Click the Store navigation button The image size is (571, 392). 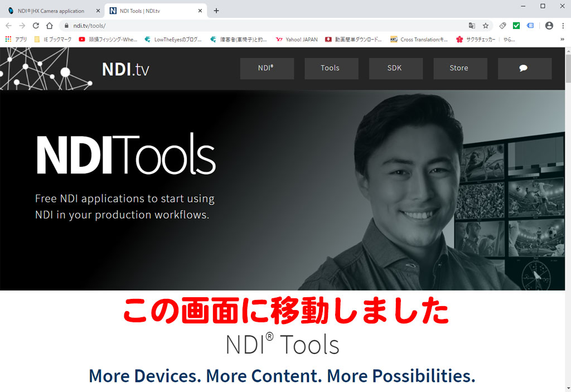pos(459,68)
